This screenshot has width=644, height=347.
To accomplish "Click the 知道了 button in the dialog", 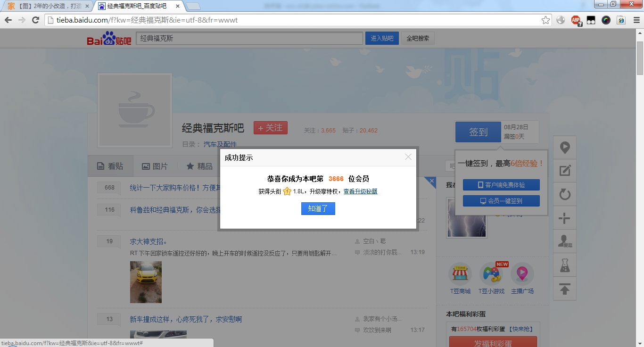I will pyautogui.click(x=318, y=208).
